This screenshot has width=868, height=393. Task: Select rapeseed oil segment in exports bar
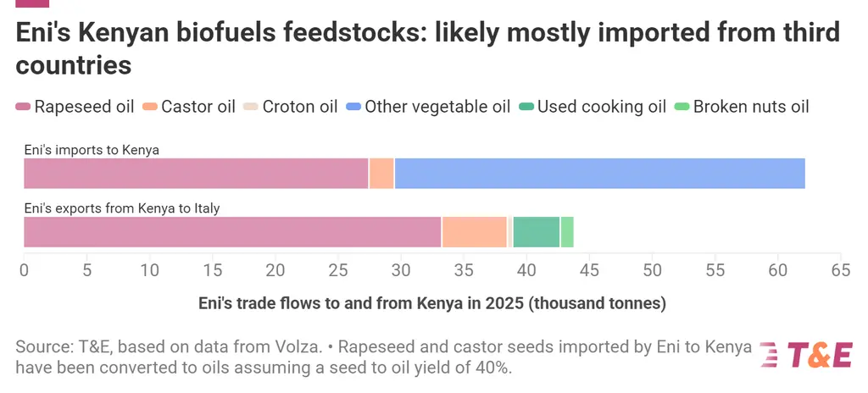[231, 232]
